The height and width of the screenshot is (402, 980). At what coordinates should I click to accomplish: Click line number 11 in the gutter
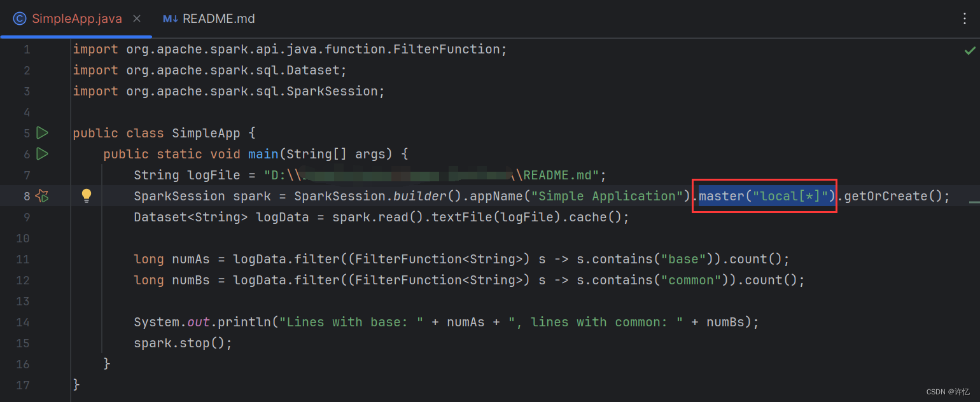click(23, 259)
